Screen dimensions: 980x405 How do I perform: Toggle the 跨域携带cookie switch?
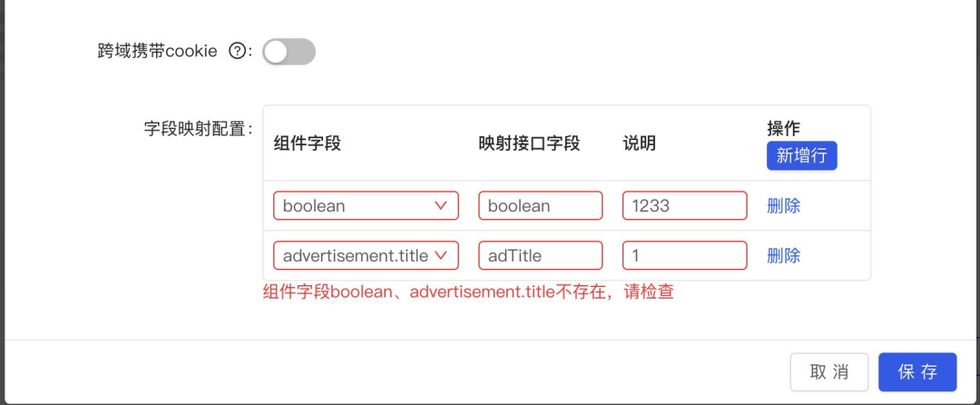click(289, 51)
